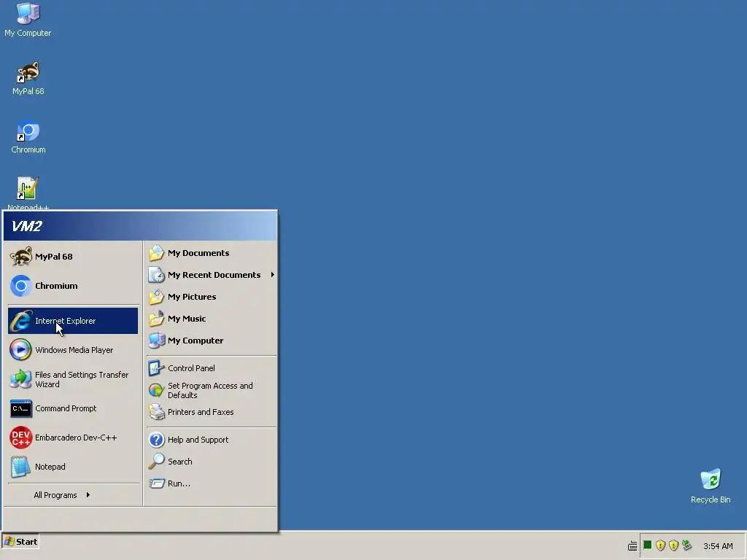Viewport: 747px width, 560px height.
Task: Open Control Panel from Start menu
Action: click(212, 368)
